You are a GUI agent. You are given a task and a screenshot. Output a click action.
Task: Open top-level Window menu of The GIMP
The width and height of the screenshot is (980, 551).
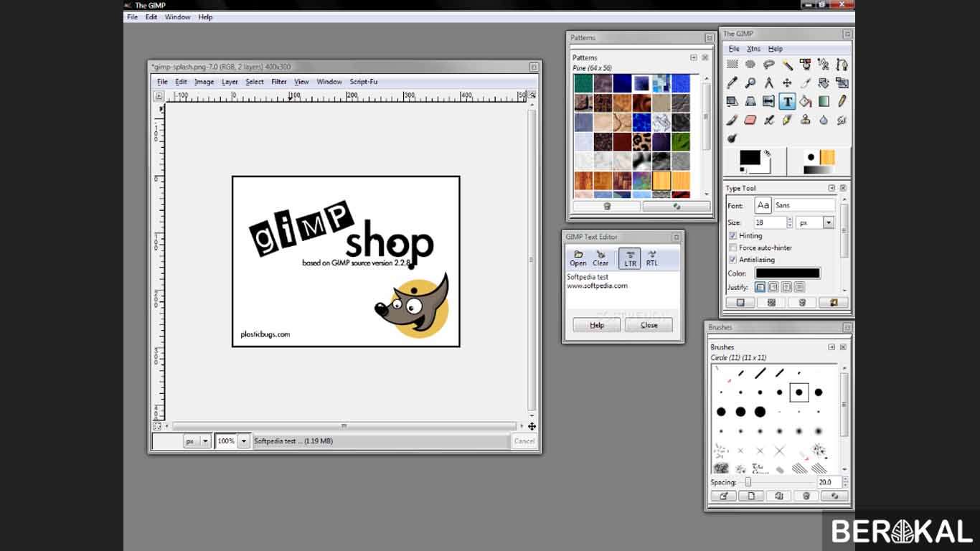(x=177, y=17)
